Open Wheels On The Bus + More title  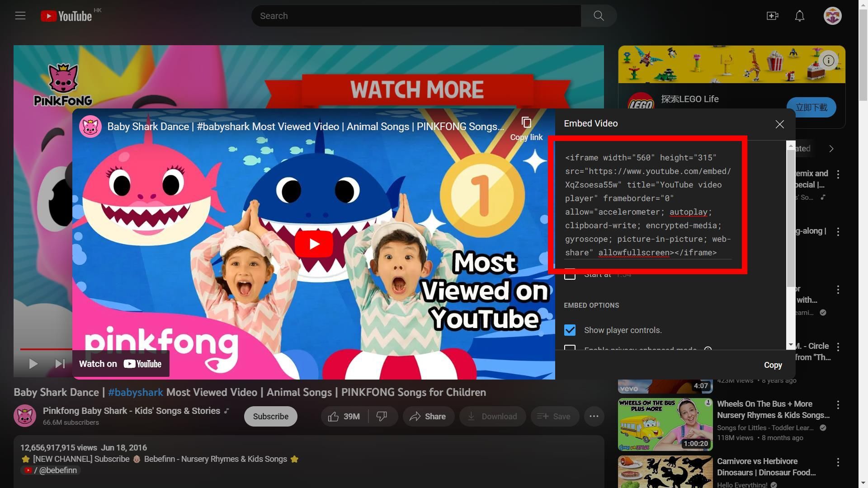tap(773, 409)
